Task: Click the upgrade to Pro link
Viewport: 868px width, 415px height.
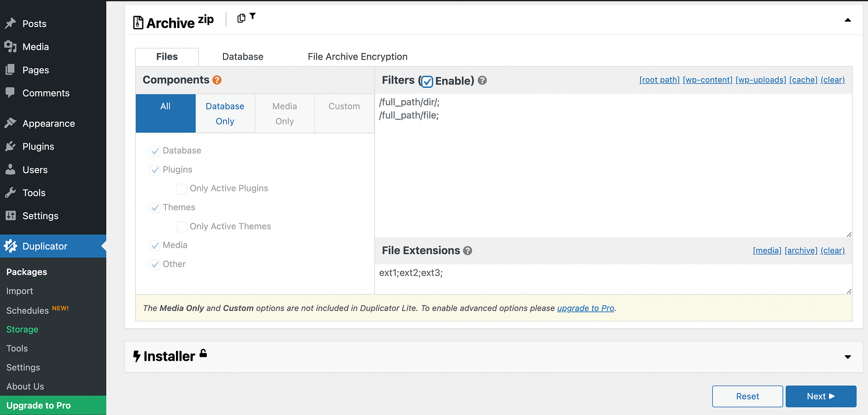Action: pyautogui.click(x=585, y=308)
